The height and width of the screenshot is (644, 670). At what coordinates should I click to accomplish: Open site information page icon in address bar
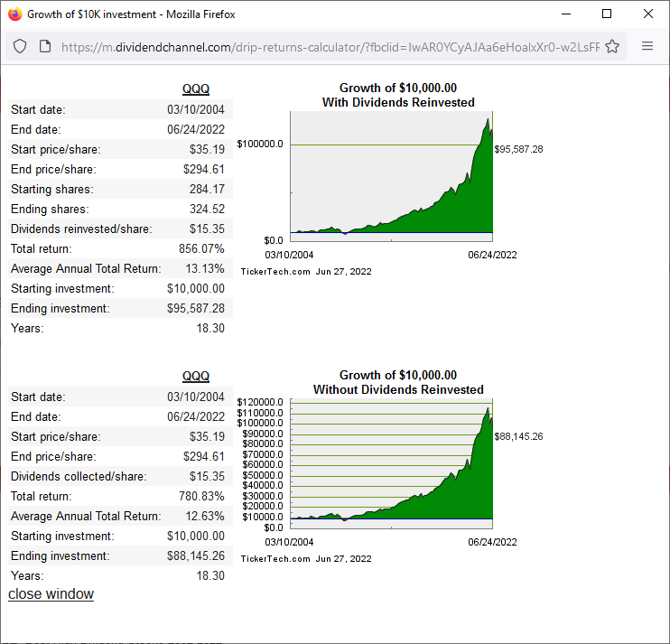click(x=45, y=46)
